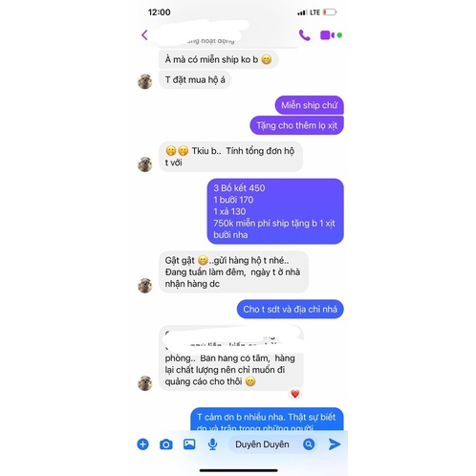Start a voice call with phone icon
This screenshot has height=476, width=476.
304,35
